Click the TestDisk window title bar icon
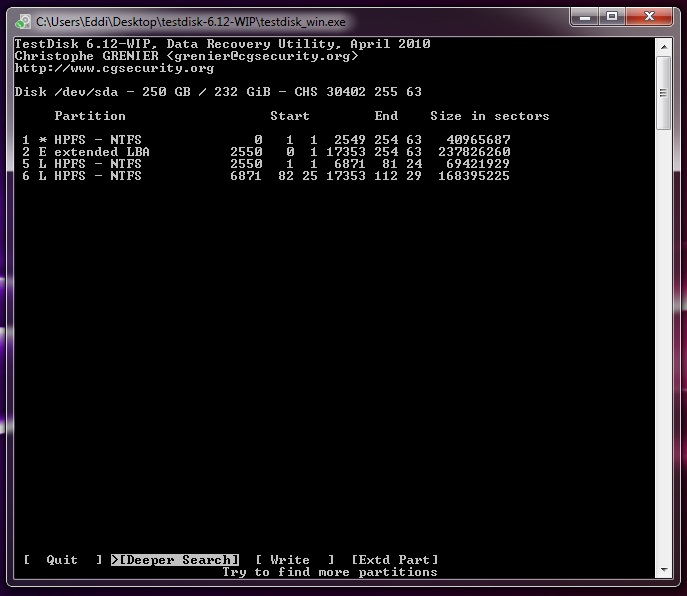 (23, 22)
